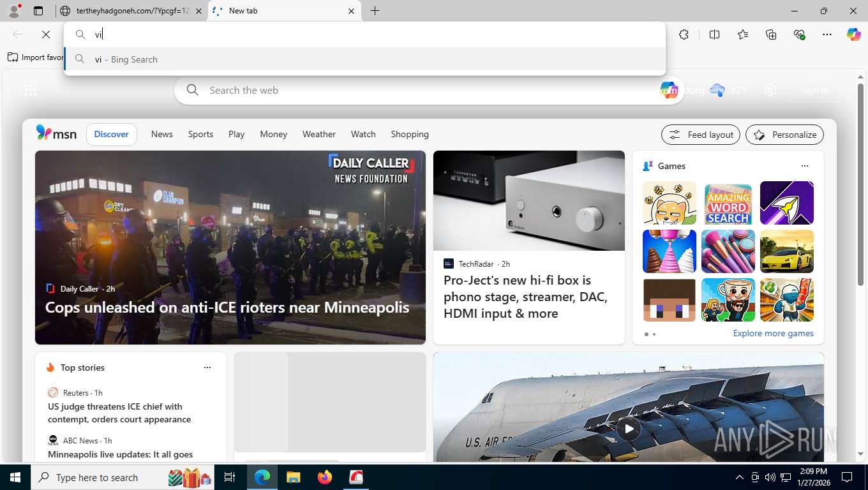Open Task View on taskbar
This screenshot has height=490, width=868.
pos(230,477)
